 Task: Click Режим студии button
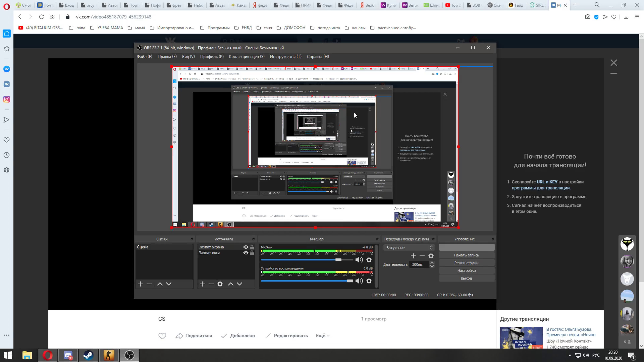click(466, 263)
